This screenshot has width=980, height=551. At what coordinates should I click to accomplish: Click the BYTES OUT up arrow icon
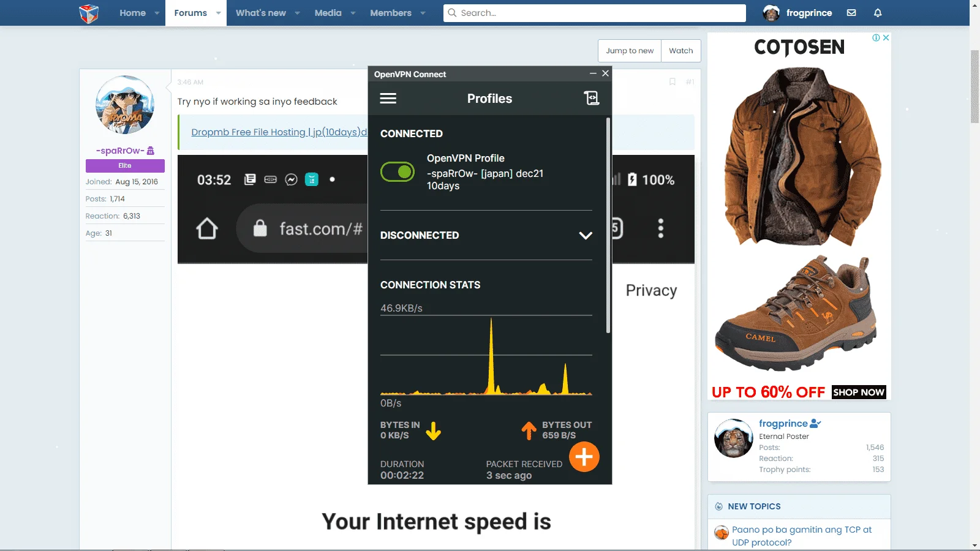tap(529, 431)
